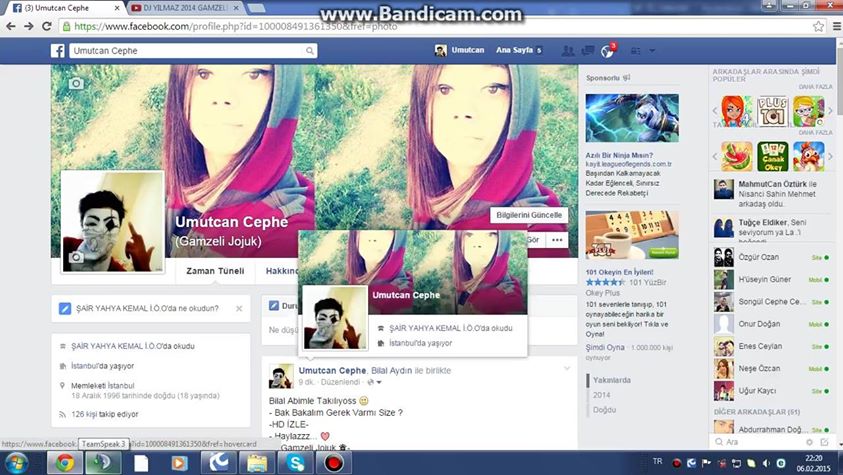The image size is (843, 475).
Task: Jump to Doğdu in timeline navigator
Action: point(604,410)
